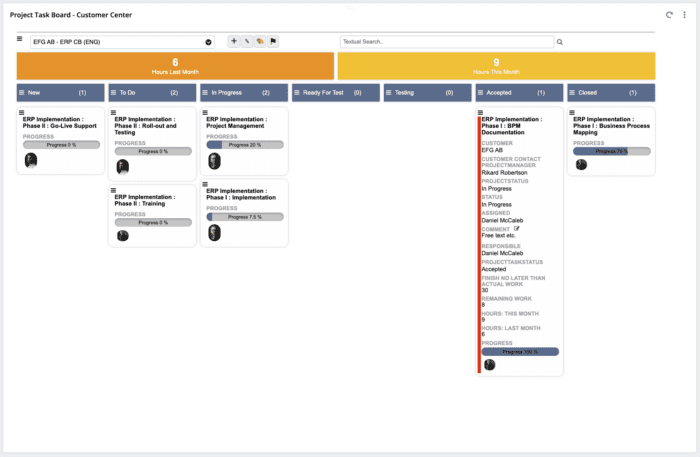Click the avatar on the Roll-out and Testing card
Viewport: 700px width, 457px height.
(123, 167)
